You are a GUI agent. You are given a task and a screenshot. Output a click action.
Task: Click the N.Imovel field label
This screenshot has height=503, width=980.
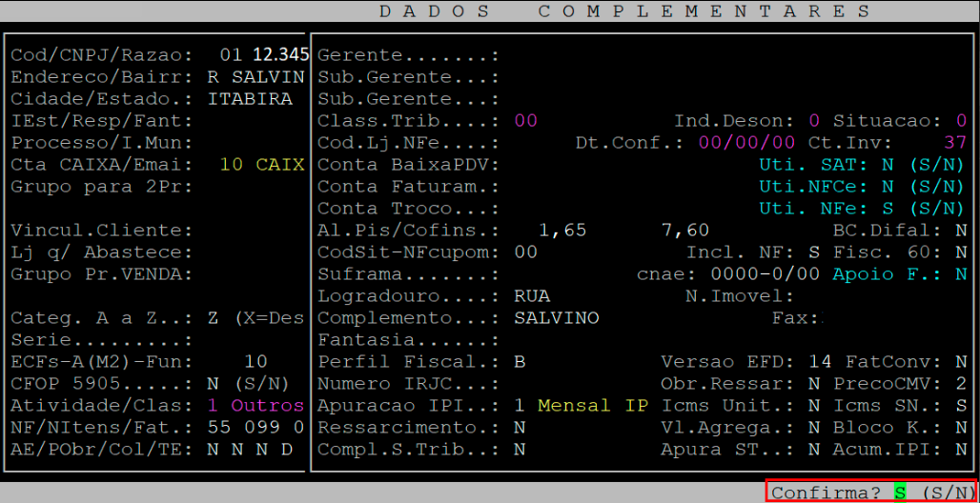coord(740,296)
